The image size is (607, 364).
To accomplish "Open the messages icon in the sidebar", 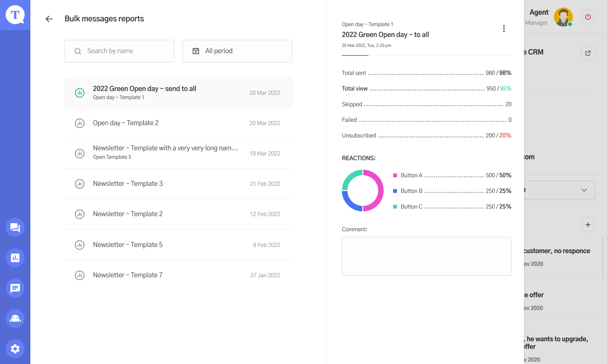I will [x=15, y=288].
